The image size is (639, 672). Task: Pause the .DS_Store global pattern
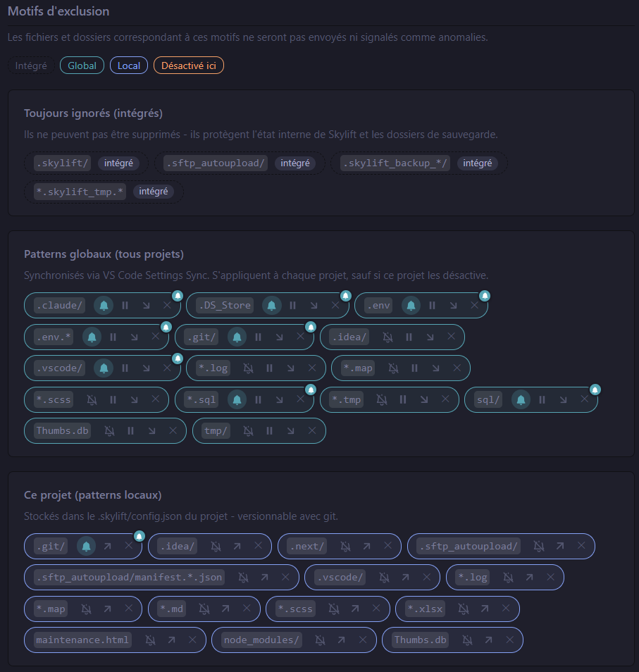tap(292, 306)
